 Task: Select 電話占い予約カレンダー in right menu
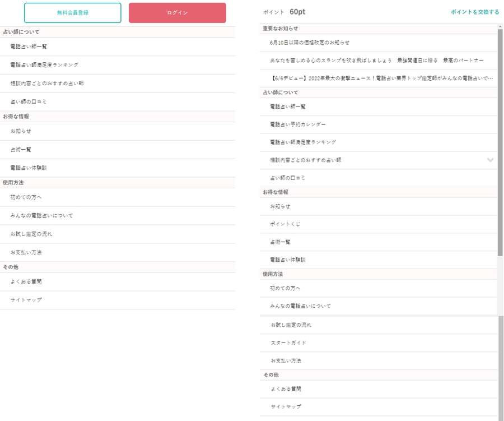[x=300, y=124]
